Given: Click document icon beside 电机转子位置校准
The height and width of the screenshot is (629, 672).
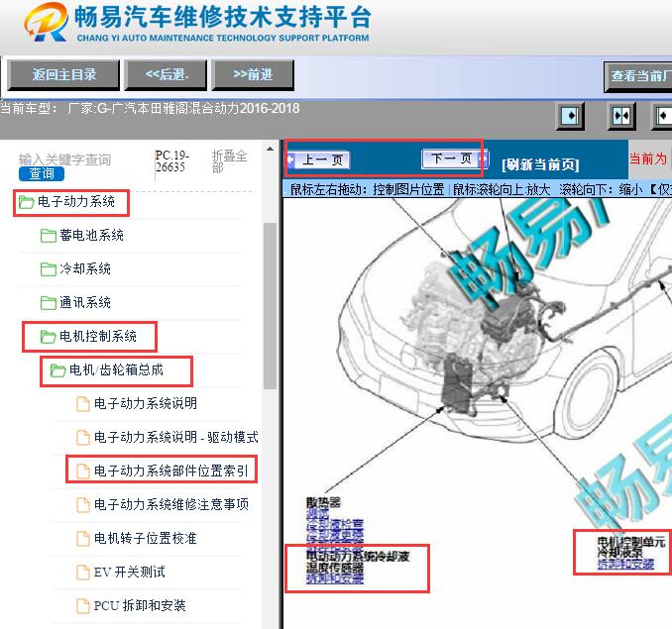Looking at the screenshot, I should [x=82, y=539].
